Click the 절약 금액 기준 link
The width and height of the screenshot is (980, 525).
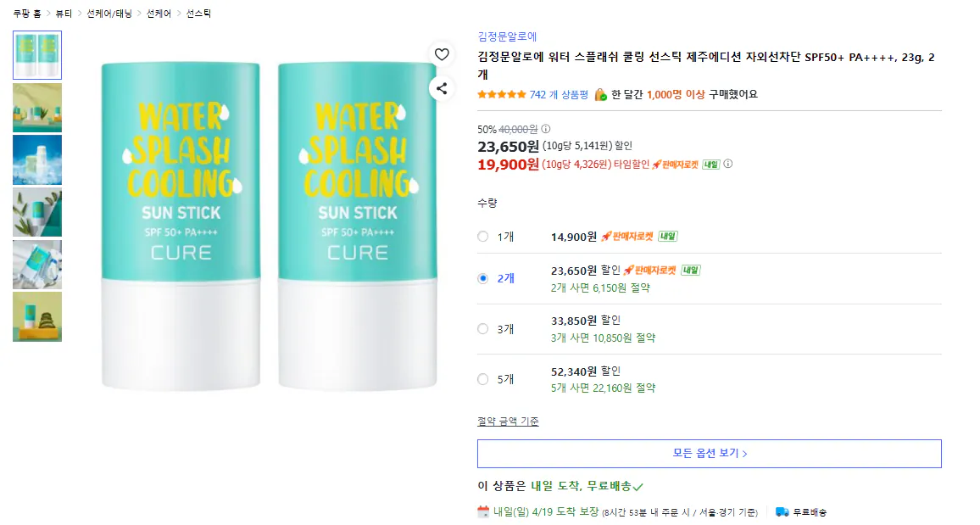point(508,422)
